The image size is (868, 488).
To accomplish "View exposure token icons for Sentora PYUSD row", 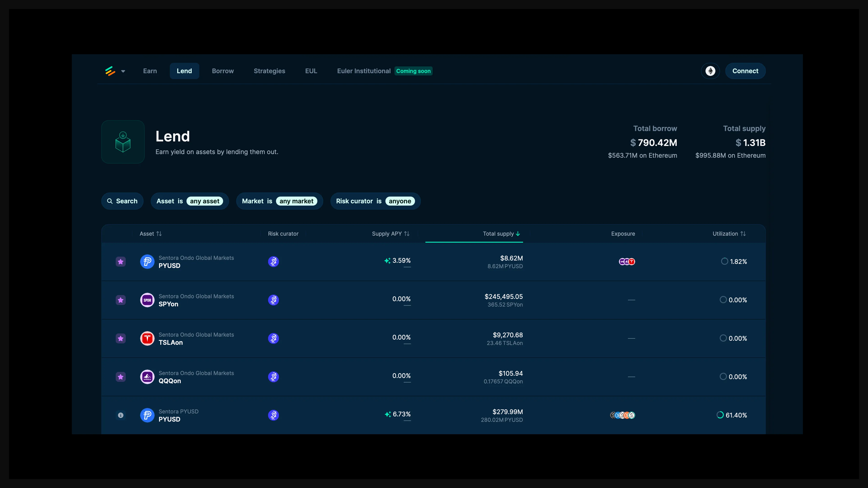I will click(x=623, y=415).
